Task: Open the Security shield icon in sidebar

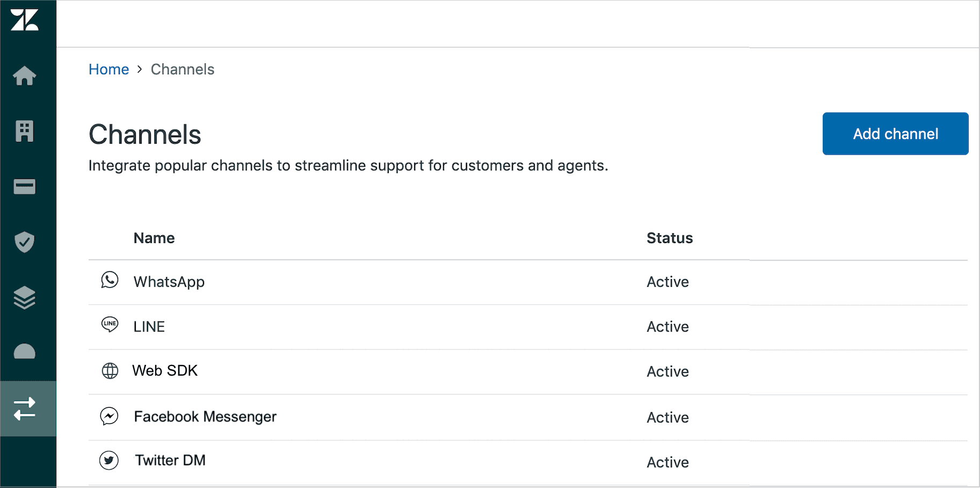Action: pyautogui.click(x=25, y=242)
